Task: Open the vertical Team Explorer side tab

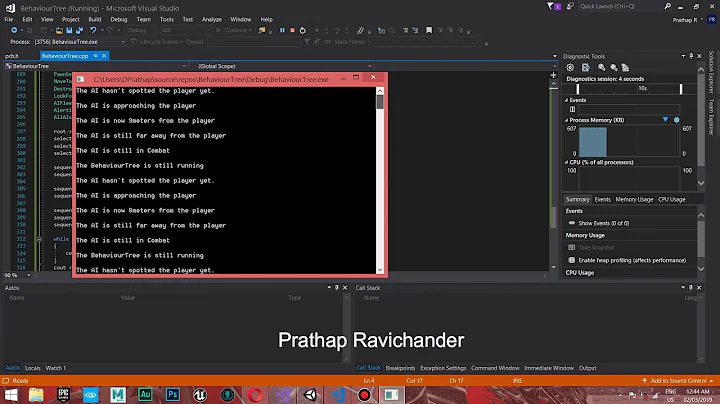Action: point(711,117)
